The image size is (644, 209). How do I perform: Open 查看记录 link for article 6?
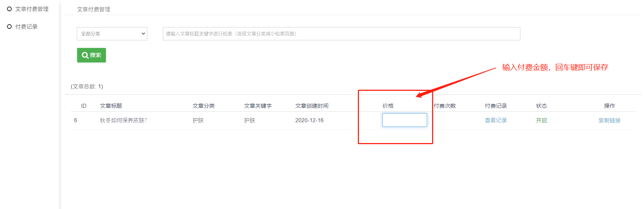[496, 120]
